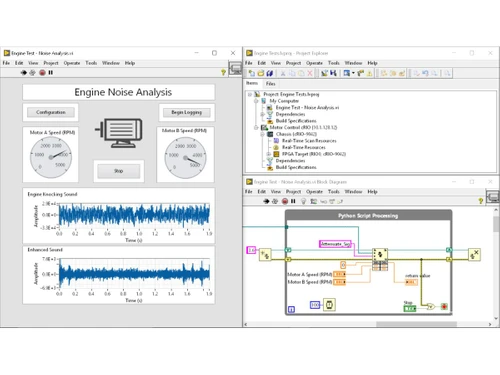Click the warning triangle icon in Project Explorer toolbar
The width and height of the screenshot is (500, 375).
[x=369, y=73]
